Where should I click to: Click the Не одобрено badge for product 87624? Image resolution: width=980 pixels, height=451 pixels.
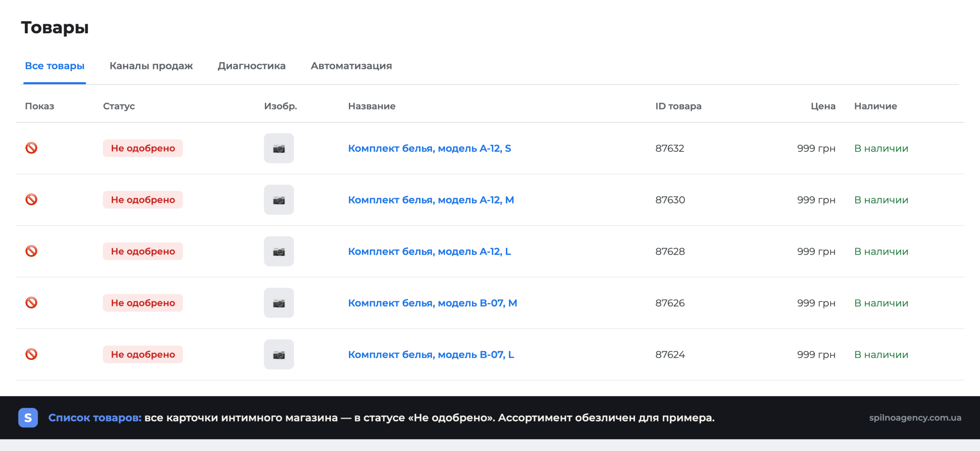pyautogui.click(x=143, y=354)
